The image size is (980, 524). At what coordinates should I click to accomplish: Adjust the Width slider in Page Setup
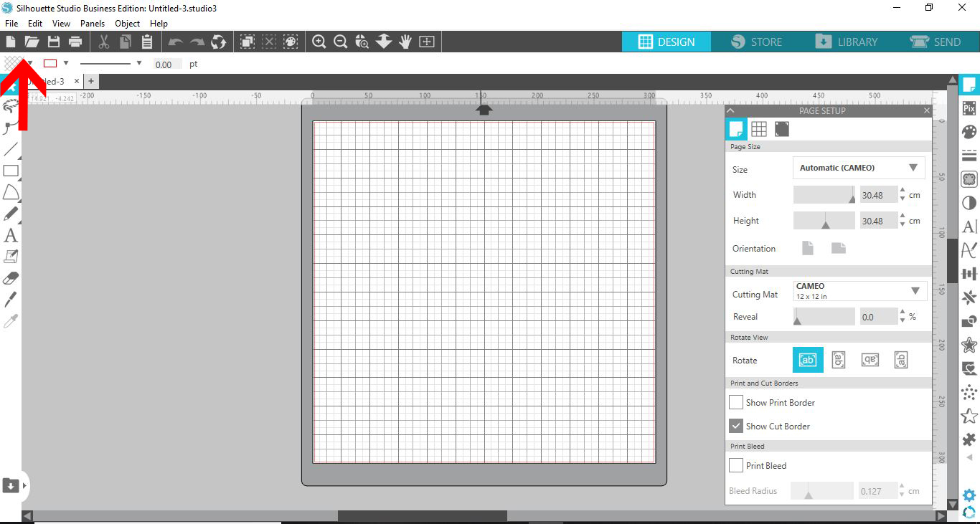[824, 194]
